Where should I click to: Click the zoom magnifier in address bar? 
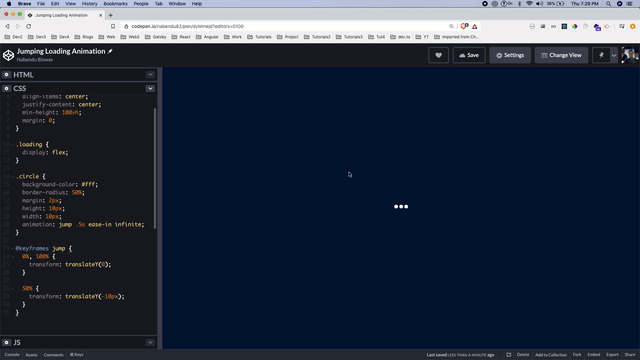[451, 26]
